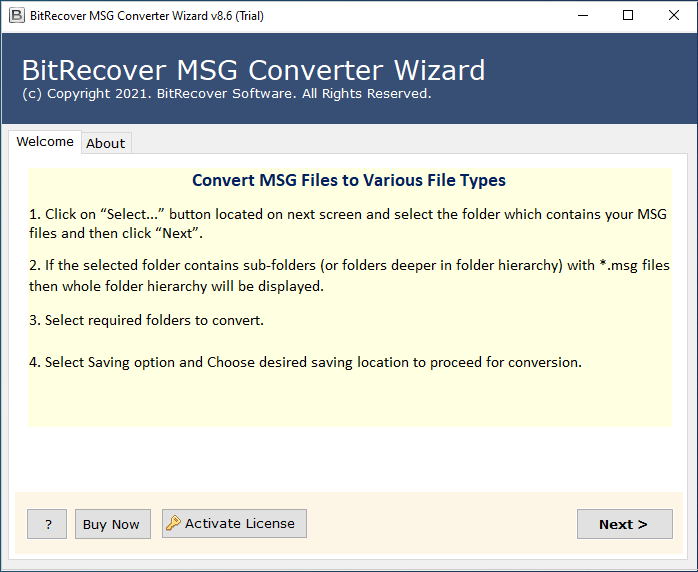
Task: Click step 4 text about Saving option
Action: 305,362
